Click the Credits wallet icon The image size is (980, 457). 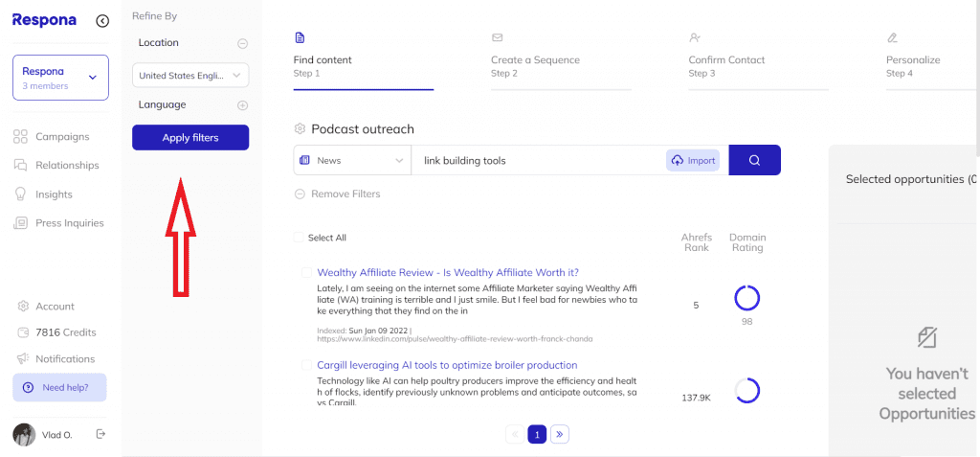24,332
